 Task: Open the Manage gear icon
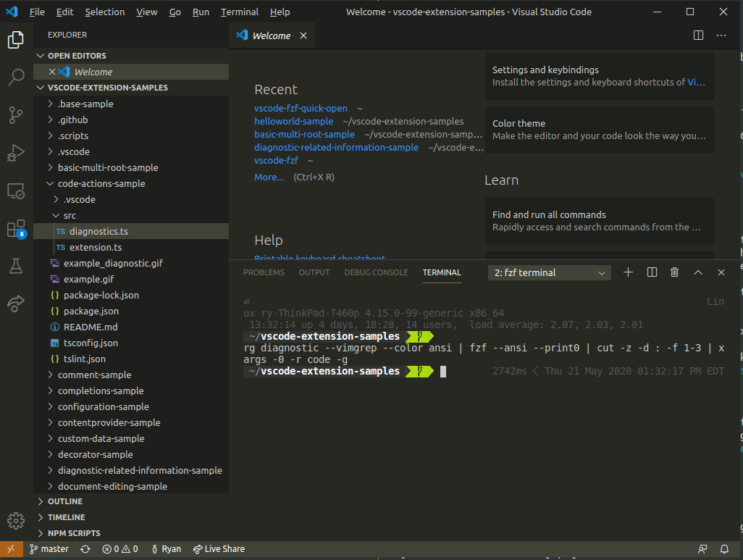pos(16,521)
